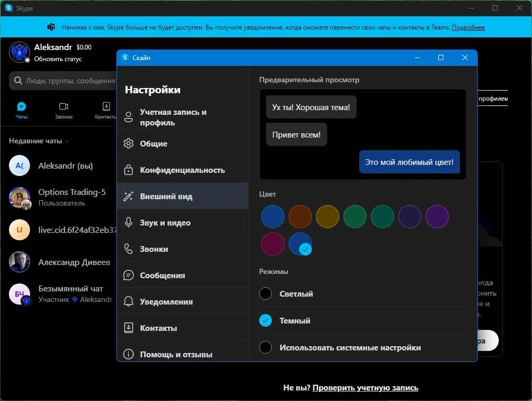Switch to the Calls tab icon

[x=64, y=106]
